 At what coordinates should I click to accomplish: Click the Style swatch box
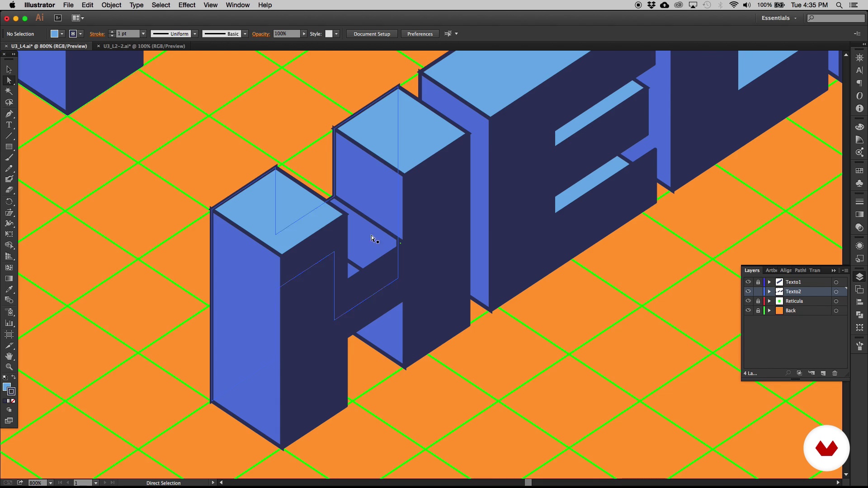[329, 34]
